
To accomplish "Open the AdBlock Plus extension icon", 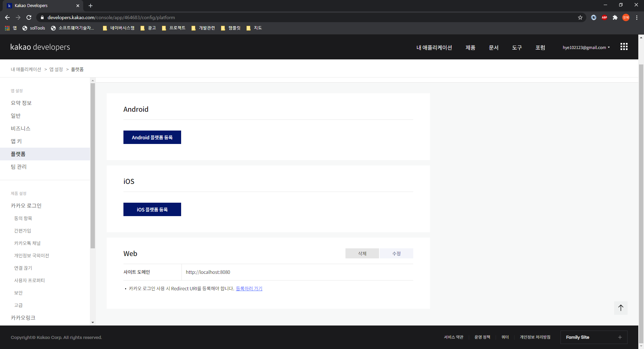I will tap(604, 17).
